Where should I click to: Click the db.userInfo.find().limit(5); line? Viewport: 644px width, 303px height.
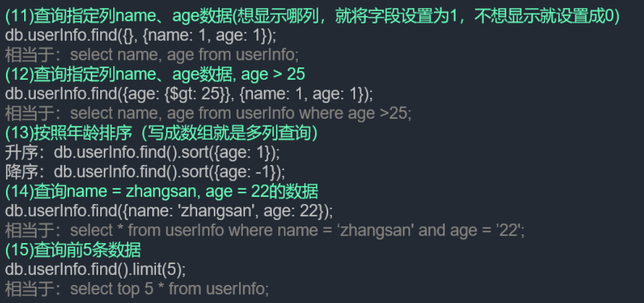pos(95,269)
